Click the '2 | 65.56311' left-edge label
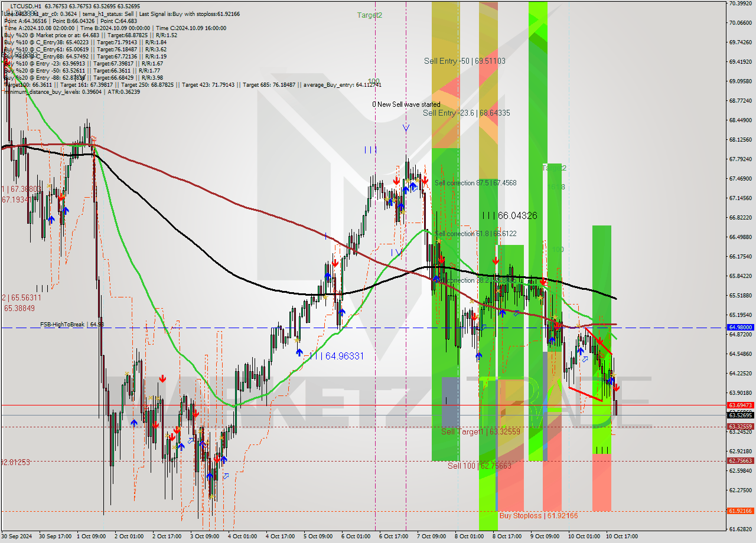 tap(21, 298)
